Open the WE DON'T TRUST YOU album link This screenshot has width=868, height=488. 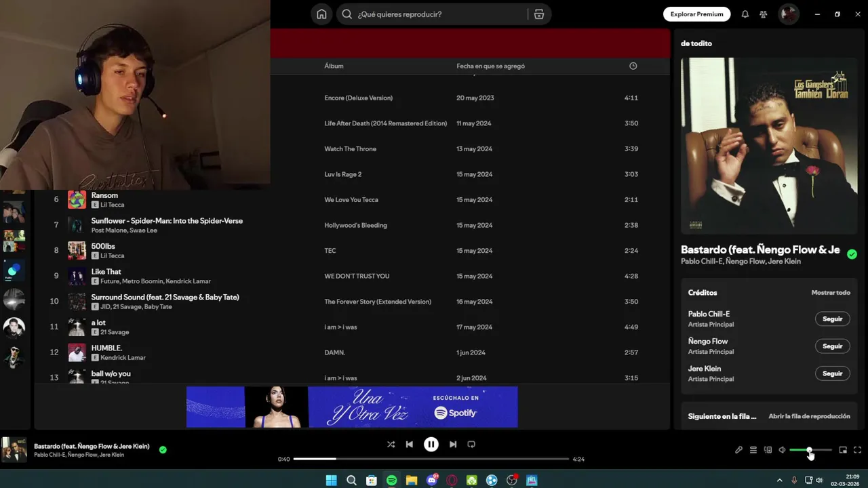[357, 276]
